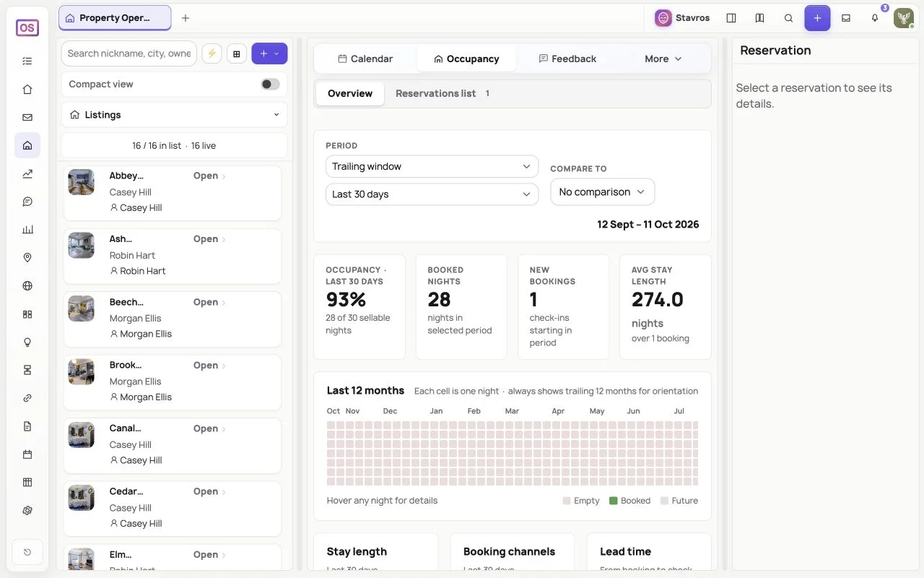Open the chat bubble icon in the sidebar
The height and width of the screenshot is (578, 924).
(27, 202)
